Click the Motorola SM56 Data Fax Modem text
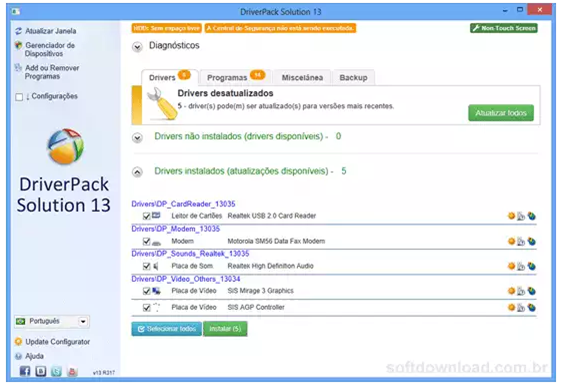Screen dimensions: 561x390 (276, 242)
